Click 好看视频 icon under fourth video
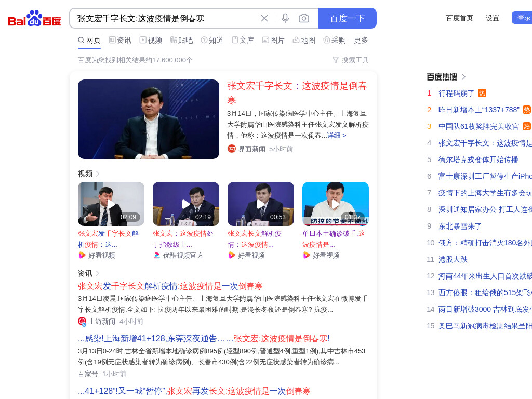Image resolution: width=532 pixels, height=399 pixels. click(x=307, y=255)
